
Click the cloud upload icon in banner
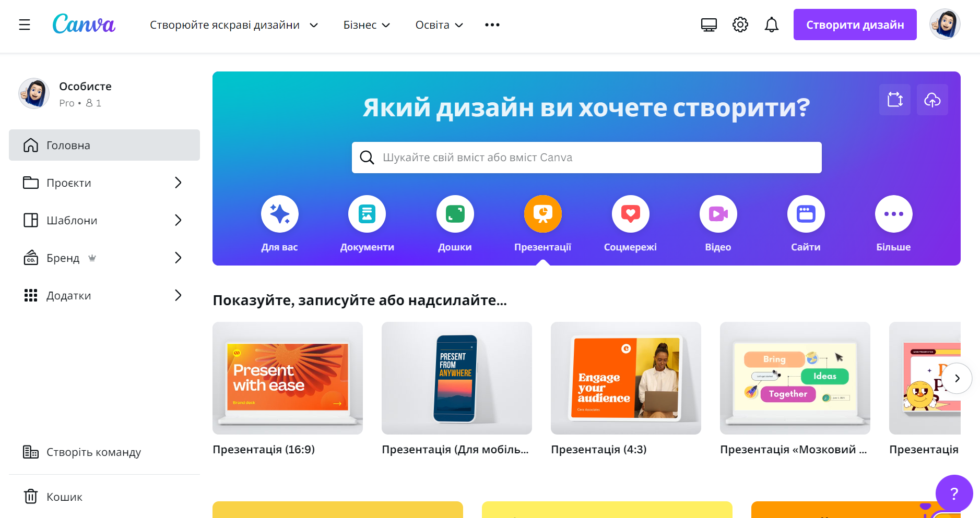[x=932, y=100]
